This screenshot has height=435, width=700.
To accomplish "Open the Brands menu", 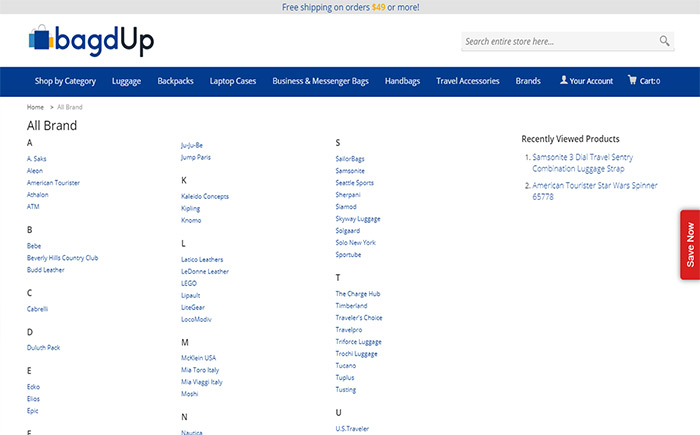I will pos(528,81).
